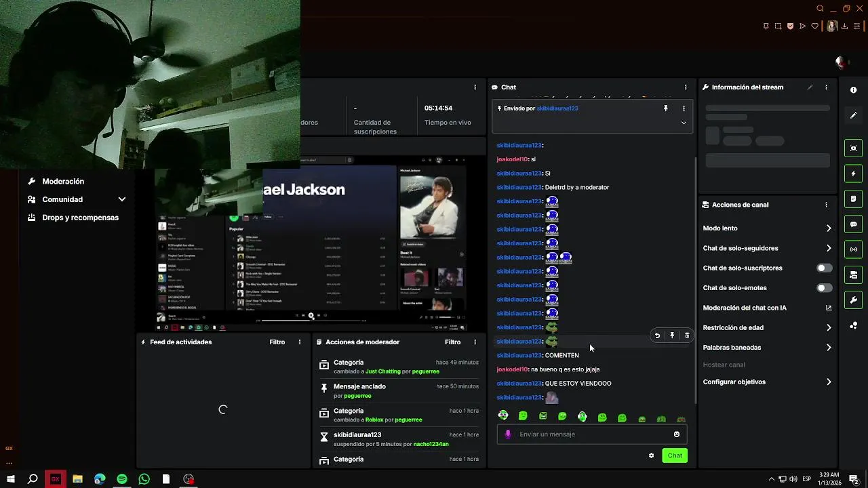The width and height of the screenshot is (868, 488).
Task: Click Roblox category link in moderator actions
Action: pos(374,420)
